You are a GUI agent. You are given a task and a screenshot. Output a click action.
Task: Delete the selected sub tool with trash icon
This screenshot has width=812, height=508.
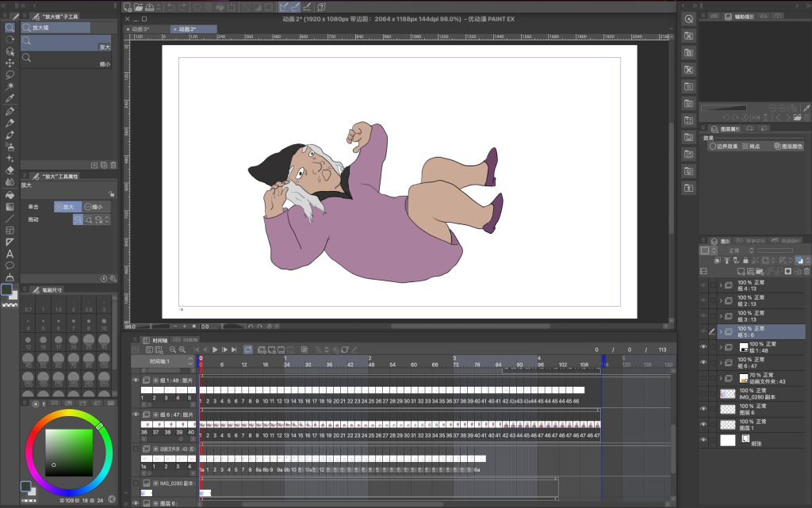tap(113, 165)
